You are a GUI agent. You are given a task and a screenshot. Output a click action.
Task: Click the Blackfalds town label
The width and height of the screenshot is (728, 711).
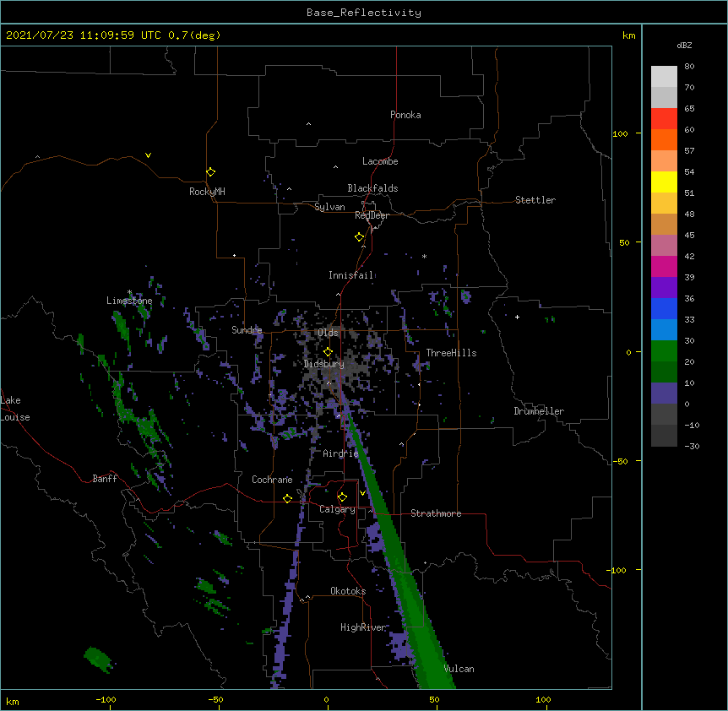pos(372,188)
